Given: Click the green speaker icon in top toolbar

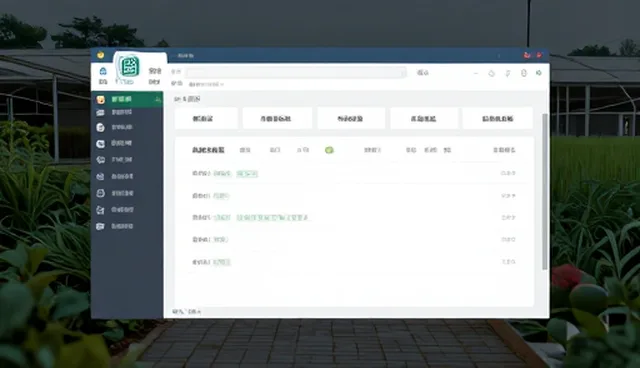Looking at the screenshot, I should point(539,73).
